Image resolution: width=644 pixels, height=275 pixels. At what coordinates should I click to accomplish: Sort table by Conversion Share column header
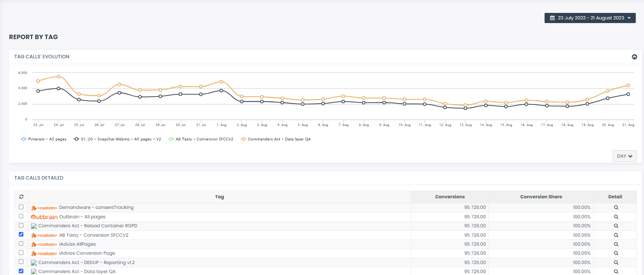[x=541, y=197]
